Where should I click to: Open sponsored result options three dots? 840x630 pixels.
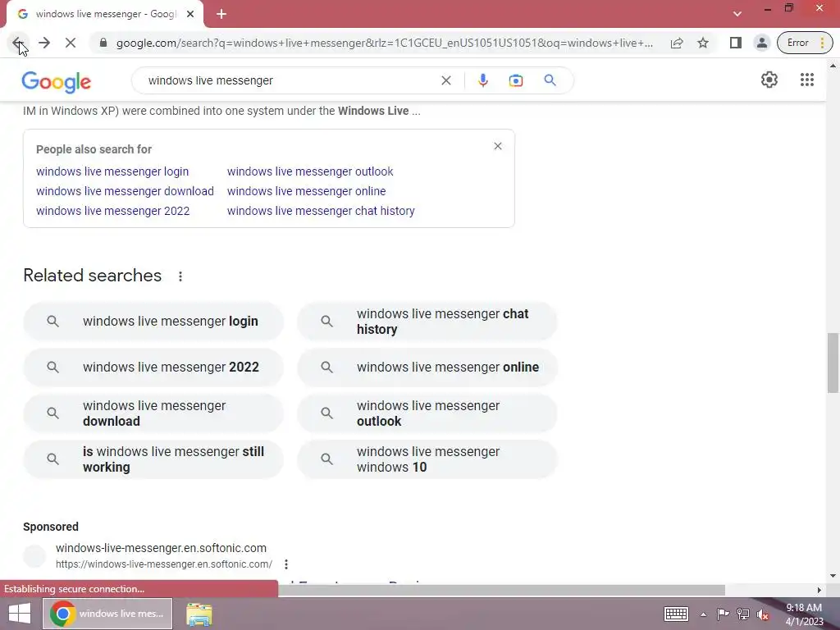pos(286,564)
